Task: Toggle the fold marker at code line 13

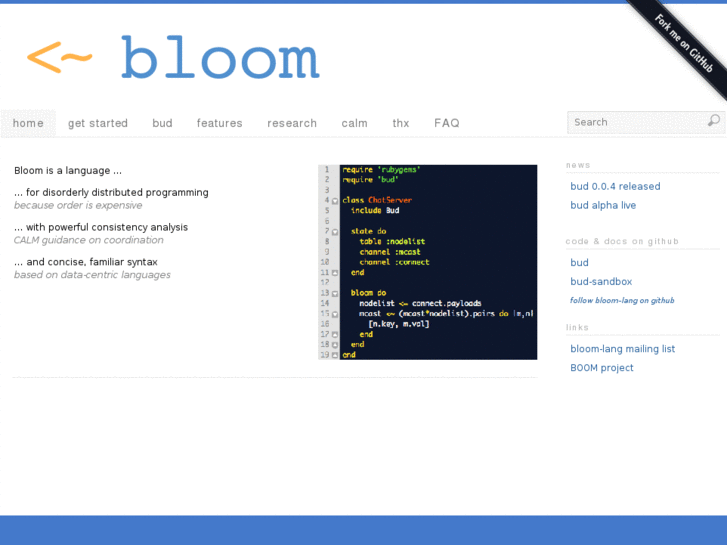Action: click(x=335, y=294)
